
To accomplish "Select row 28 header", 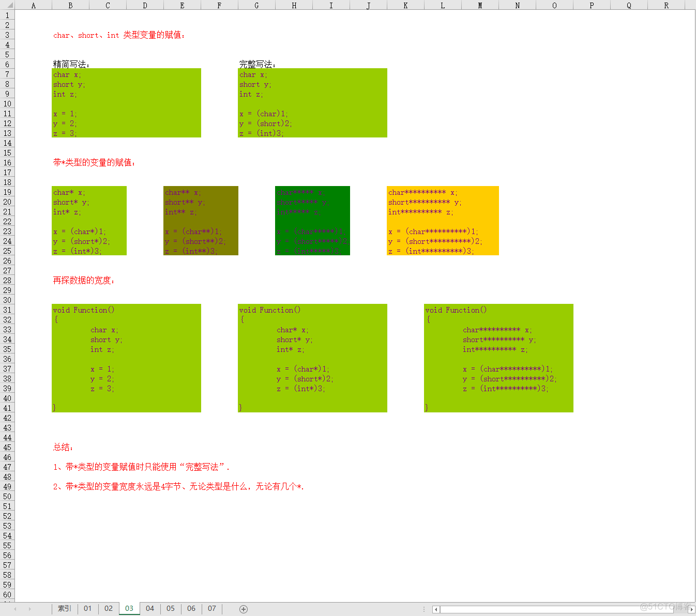I will 7,281.
